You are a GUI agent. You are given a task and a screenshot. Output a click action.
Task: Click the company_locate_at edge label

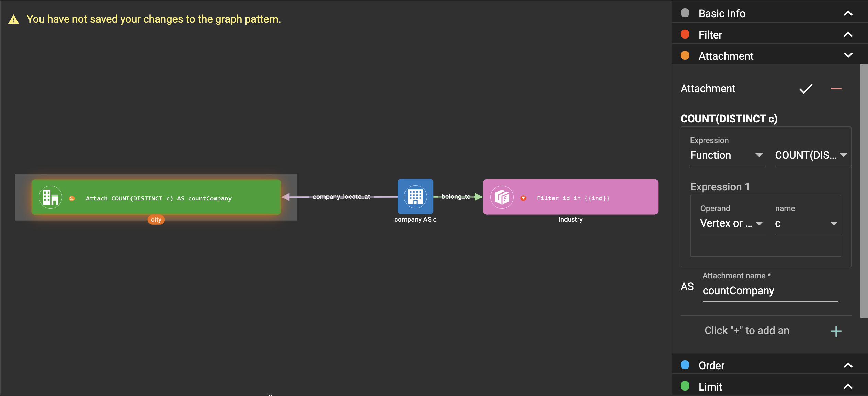(341, 197)
